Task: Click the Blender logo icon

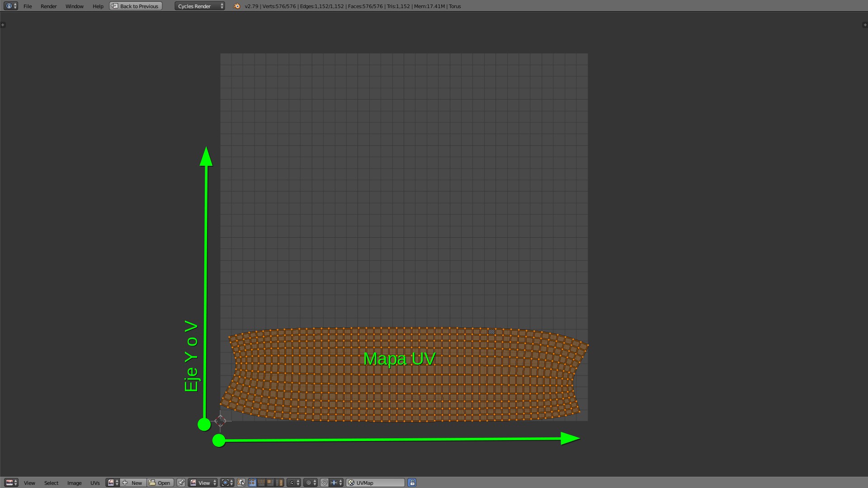Action: [x=237, y=6]
